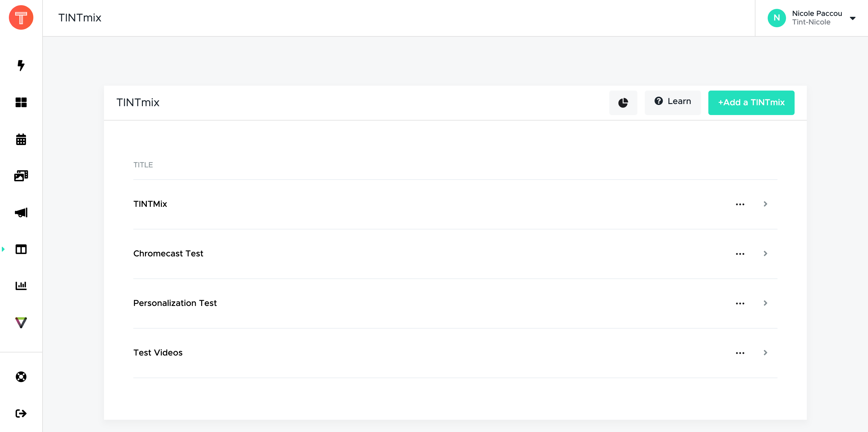The image size is (868, 432).
Task: Open the three-dot menu for Chromecast Test
Action: pos(740,254)
